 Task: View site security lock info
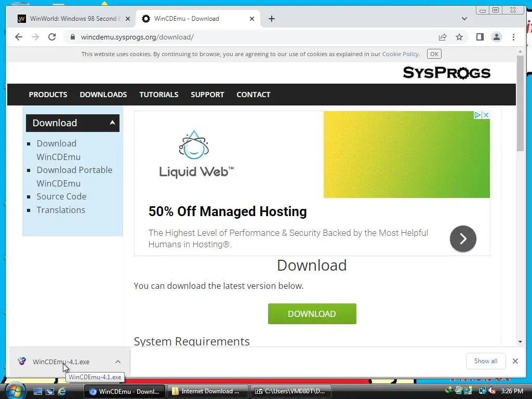(x=72, y=37)
